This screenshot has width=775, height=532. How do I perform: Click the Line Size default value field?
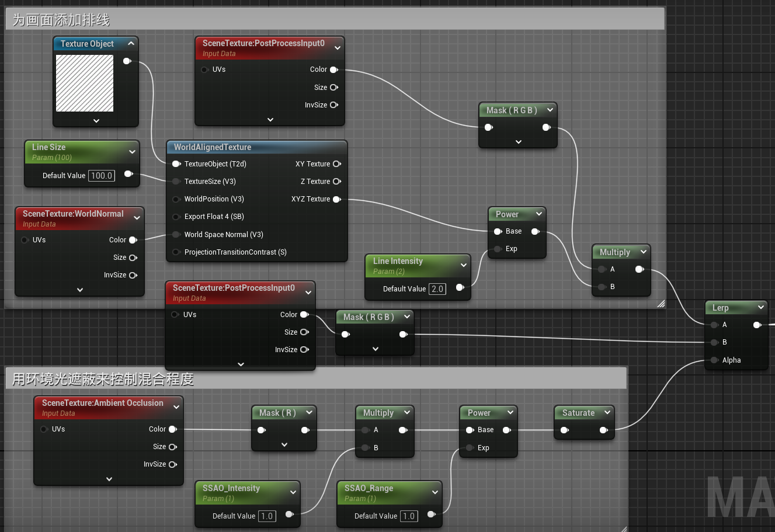tap(102, 176)
